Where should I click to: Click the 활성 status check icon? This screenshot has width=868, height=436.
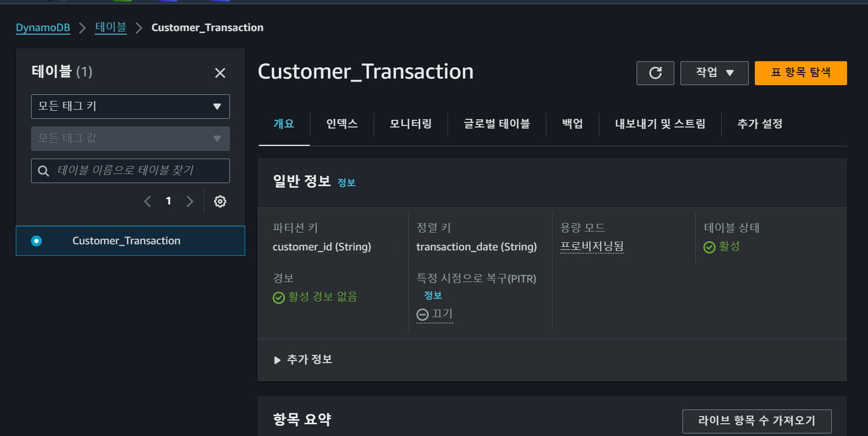point(709,247)
